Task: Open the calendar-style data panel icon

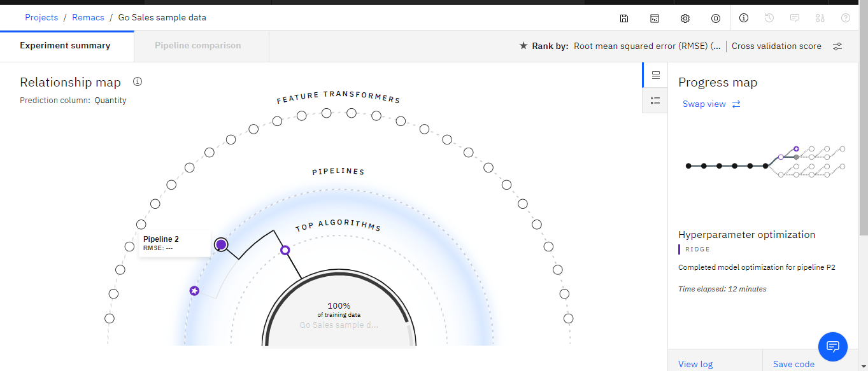Action: pyautogui.click(x=655, y=18)
